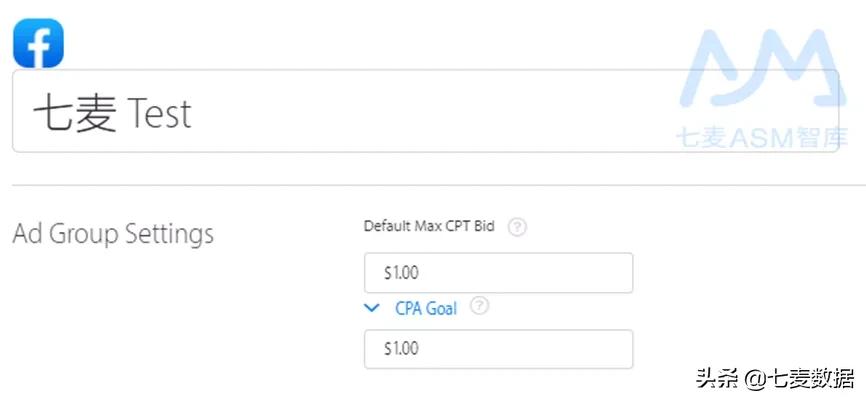Click the 七麦 characters in the name
This screenshot has width=866, height=401.
pyautogui.click(x=74, y=114)
